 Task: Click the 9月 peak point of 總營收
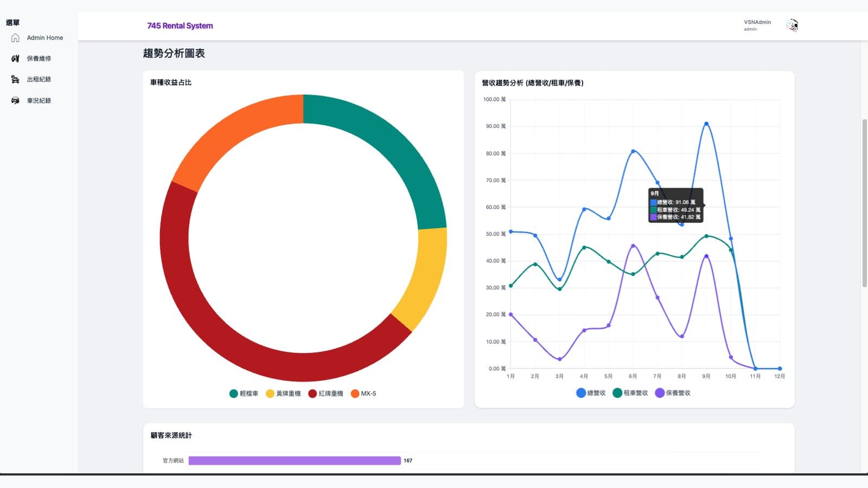tap(706, 124)
